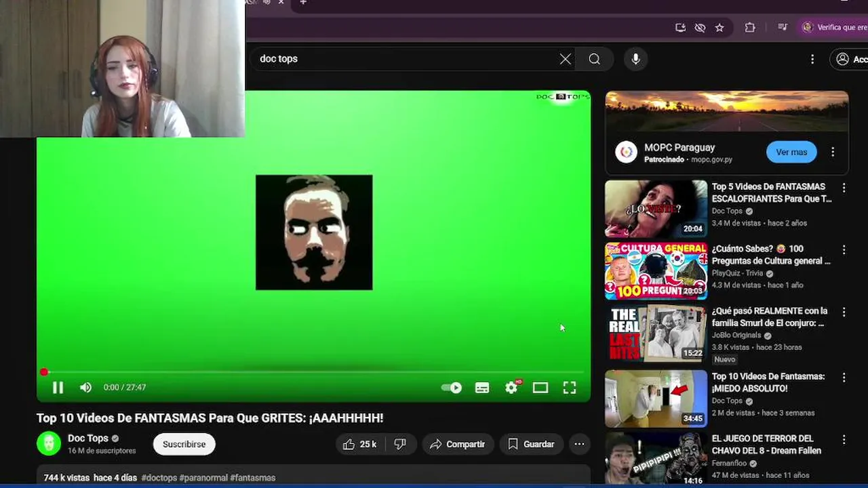Viewport: 868px width, 488px height.
Task: Save the video with Guardar
Action: click(x=531, y=444)
